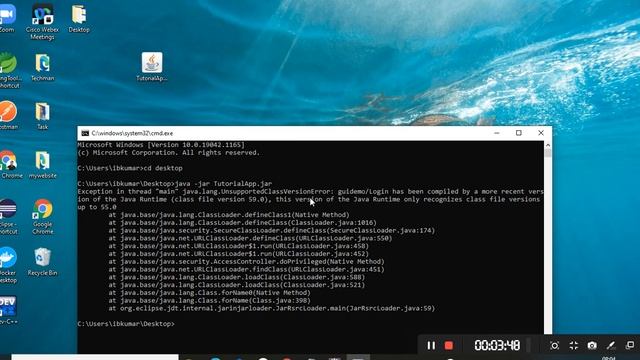Viewport: 640px width, 360px height.
Task: Click the recorder window overlay icon
Action: coord(630,345)
